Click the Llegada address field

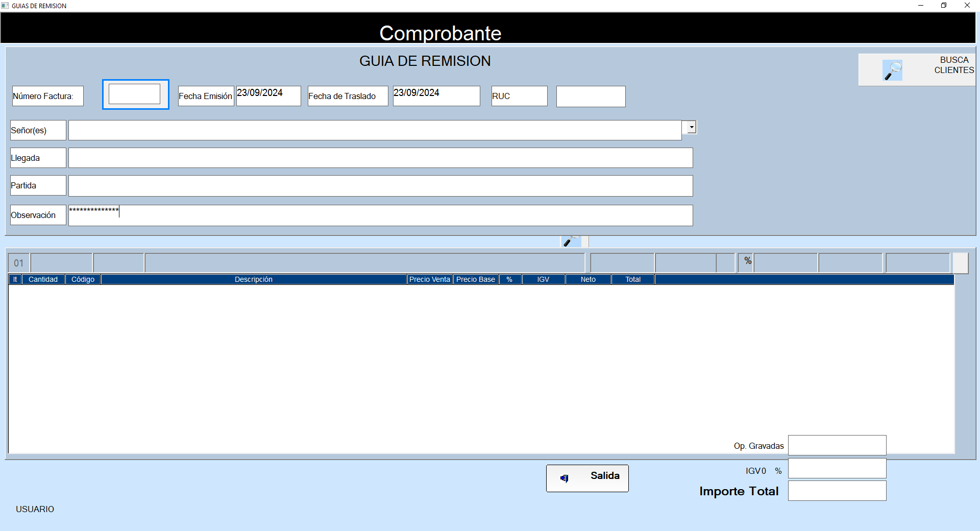point(380,158)
